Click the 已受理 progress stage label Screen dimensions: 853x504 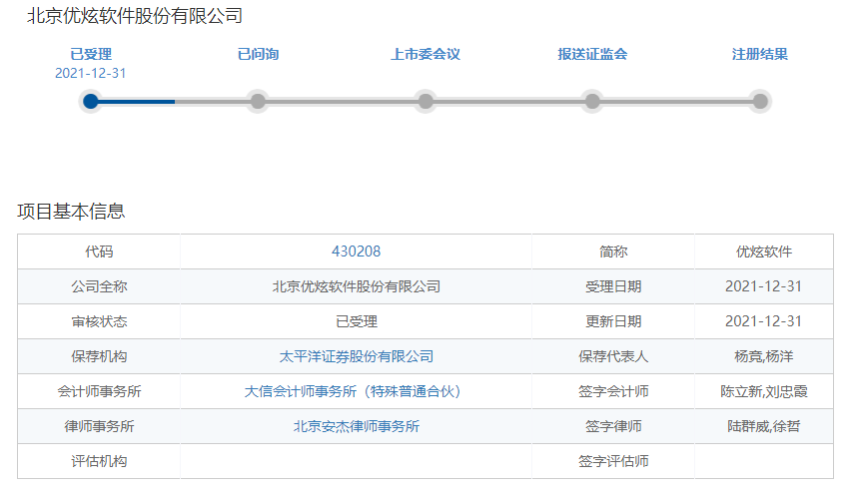point(91,54)
